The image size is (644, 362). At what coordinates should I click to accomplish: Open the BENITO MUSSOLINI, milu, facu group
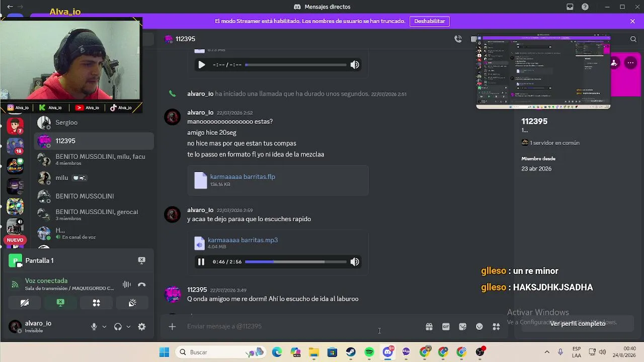(x=94, y=159)
